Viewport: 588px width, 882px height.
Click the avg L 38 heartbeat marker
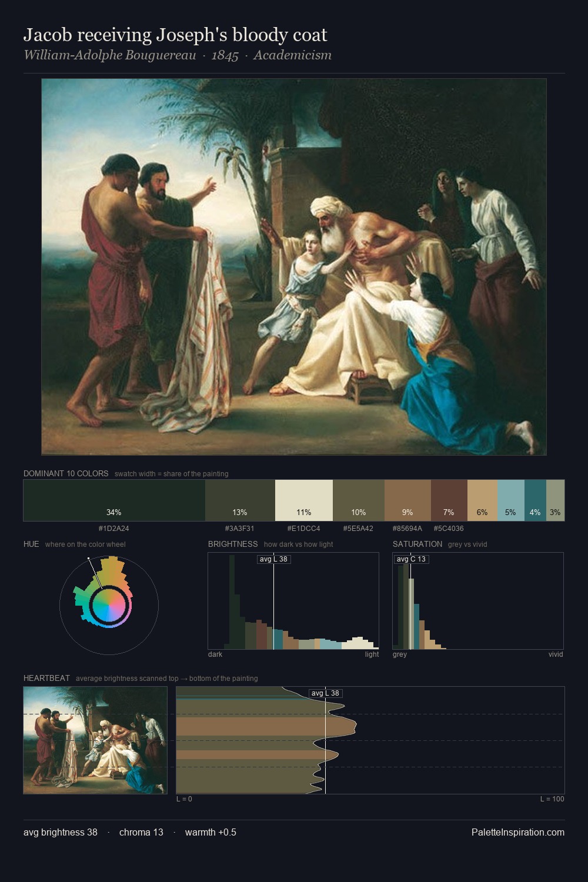coord(325,693)
